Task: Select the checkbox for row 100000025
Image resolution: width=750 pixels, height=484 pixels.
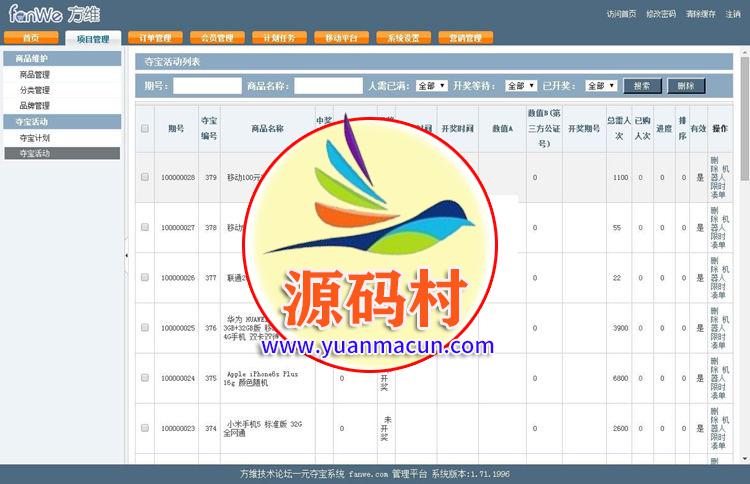Action: (x=145, y=327)
